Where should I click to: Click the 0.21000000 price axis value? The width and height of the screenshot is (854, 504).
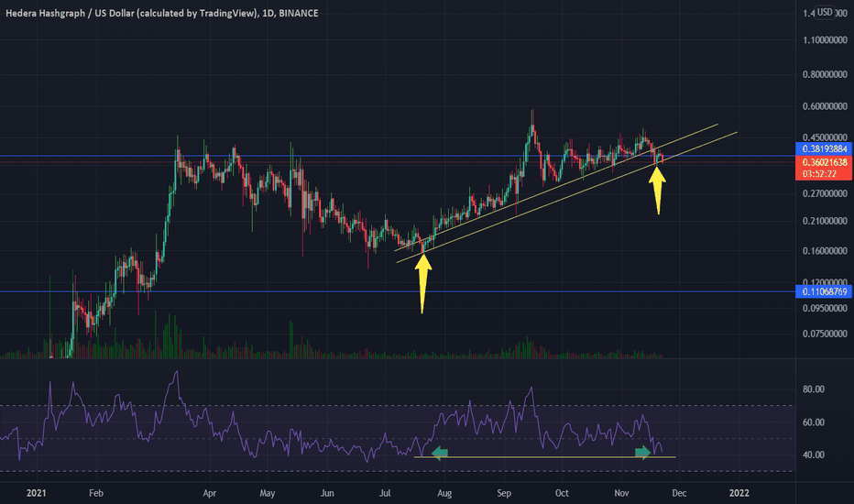[x=825, y=221]
